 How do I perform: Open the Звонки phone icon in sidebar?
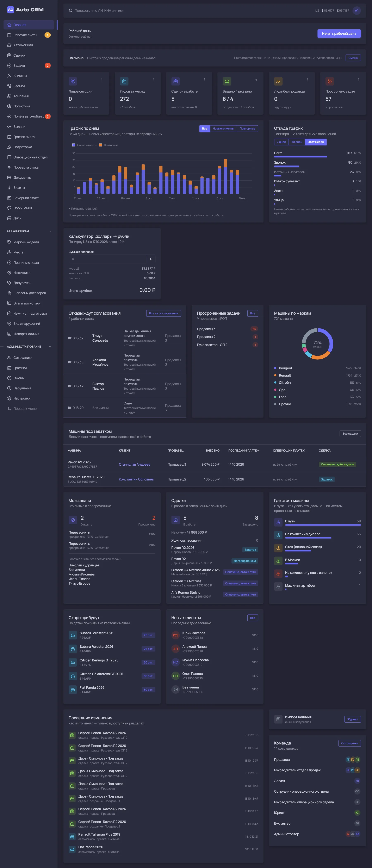(10, 86)
